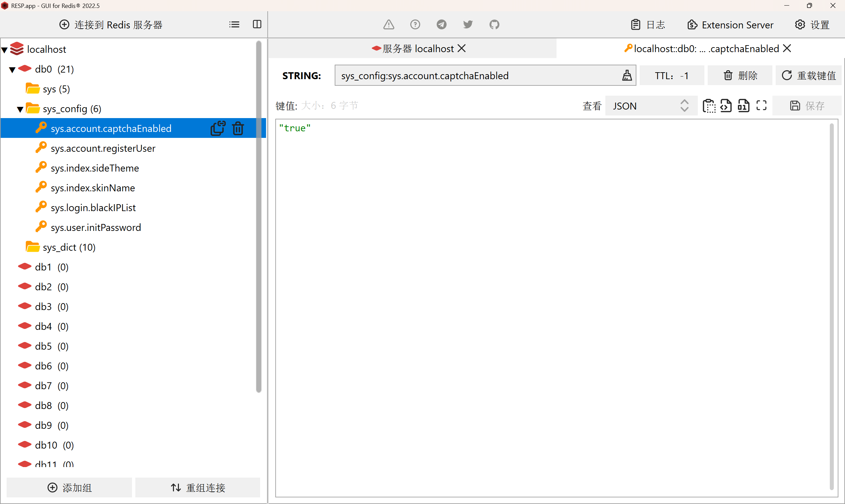This screenshot has height=504, width=845.
Task: Toggle the list view icon in sidebar
Action: [234, 24]
